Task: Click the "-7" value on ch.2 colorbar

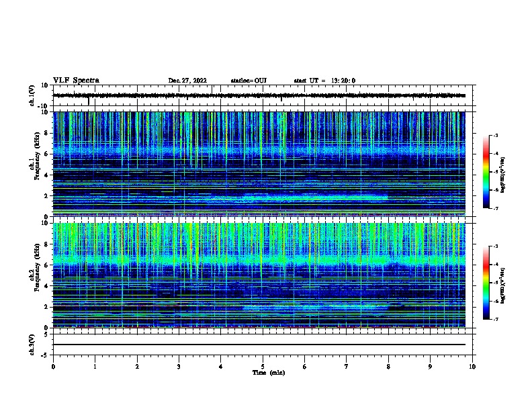Action: pos(495,319)
